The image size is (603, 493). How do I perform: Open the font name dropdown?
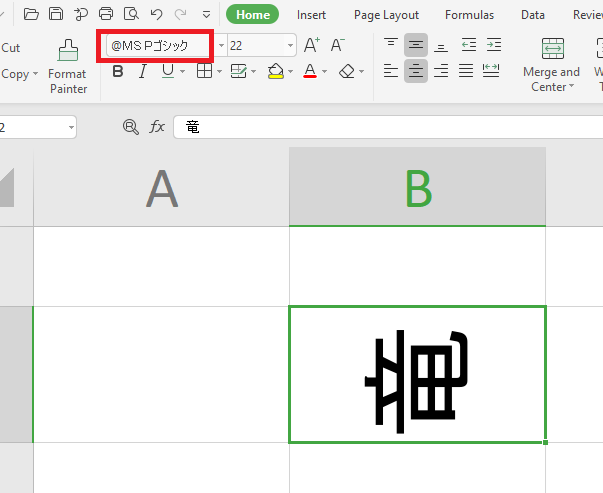pos(201,46)
